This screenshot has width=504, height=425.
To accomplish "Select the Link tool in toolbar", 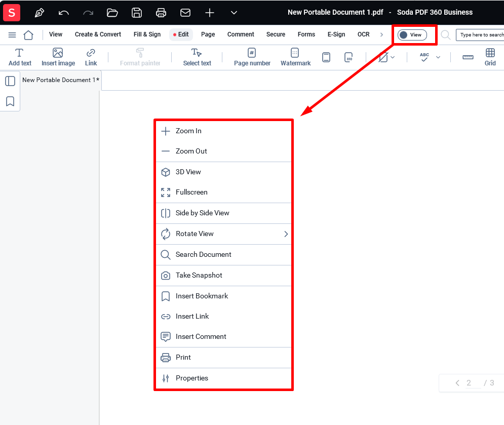I will pos(91,57).
